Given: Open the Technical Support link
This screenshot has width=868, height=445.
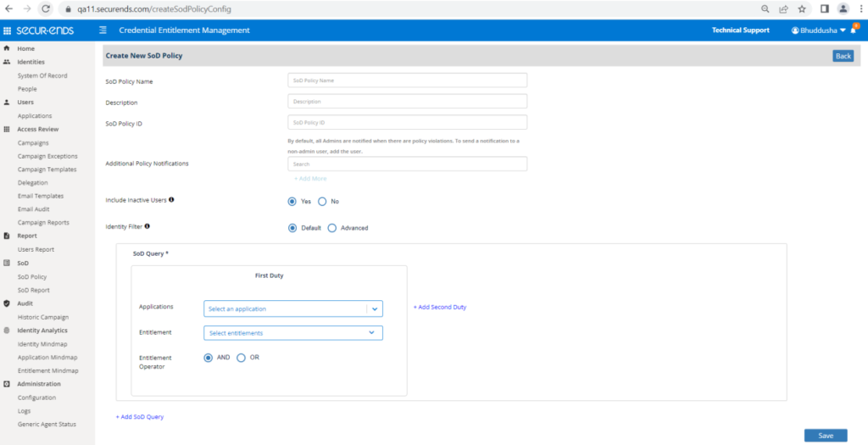Looking at the screenshot, I should tap(740, 31).
